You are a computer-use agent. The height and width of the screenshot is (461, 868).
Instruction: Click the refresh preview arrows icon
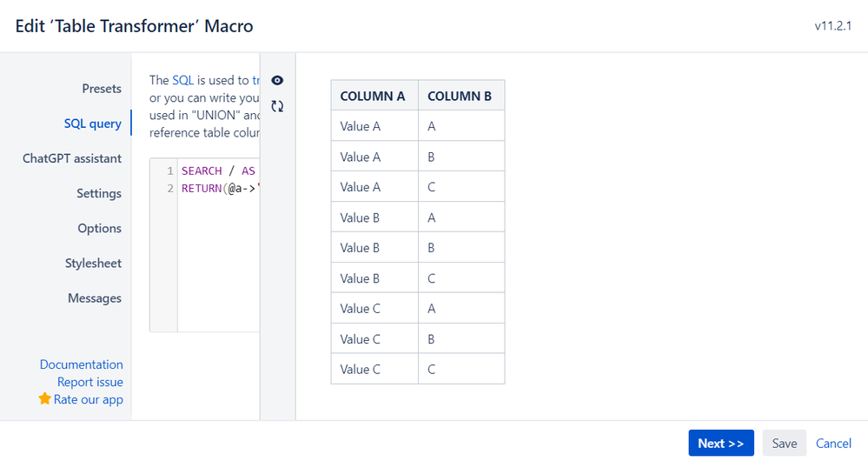tap(277, 106)
